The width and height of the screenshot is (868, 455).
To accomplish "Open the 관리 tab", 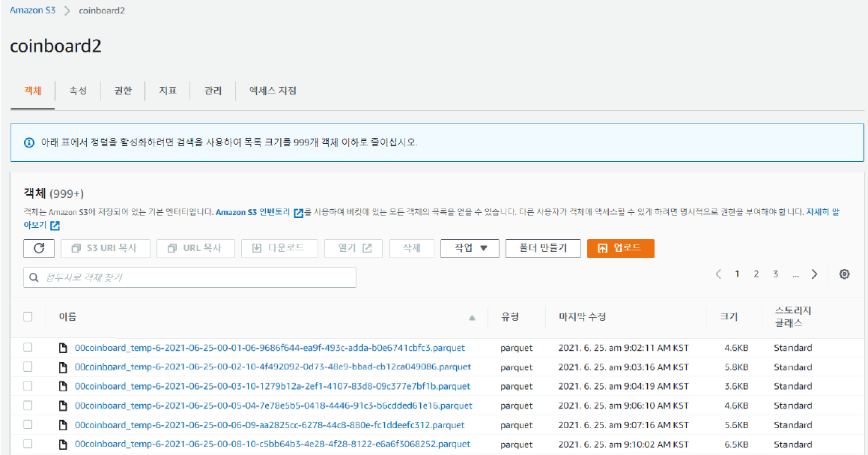I will tap(213, 91).
